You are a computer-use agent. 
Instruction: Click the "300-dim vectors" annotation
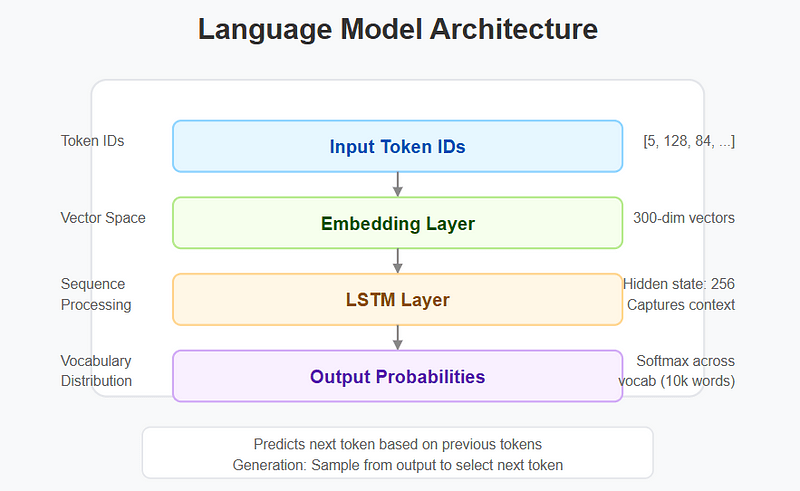(x=684, y=217)
